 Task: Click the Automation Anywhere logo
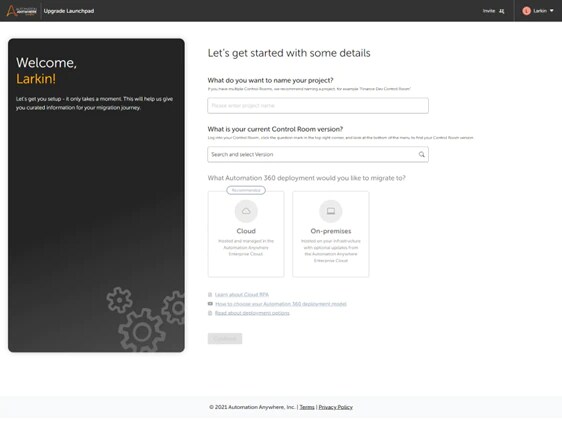[22, 11]
